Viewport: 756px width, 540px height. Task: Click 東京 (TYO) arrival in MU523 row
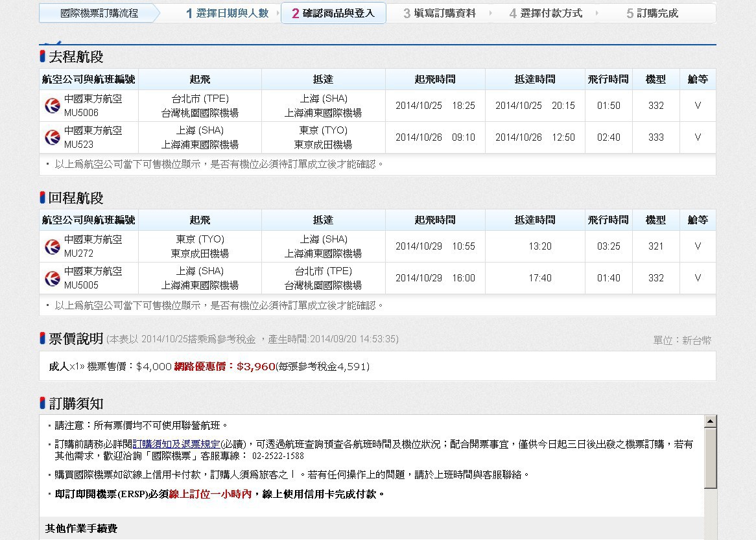[x=323, y=130]
